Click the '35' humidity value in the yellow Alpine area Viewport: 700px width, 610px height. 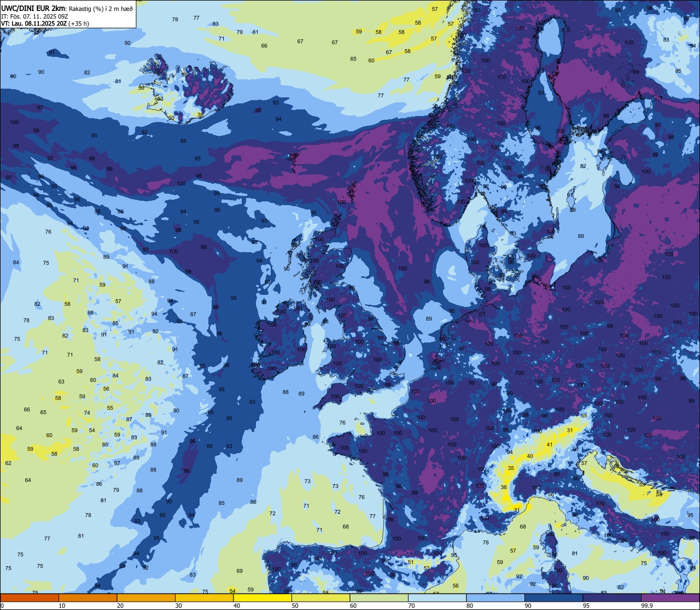click(511, 468)
